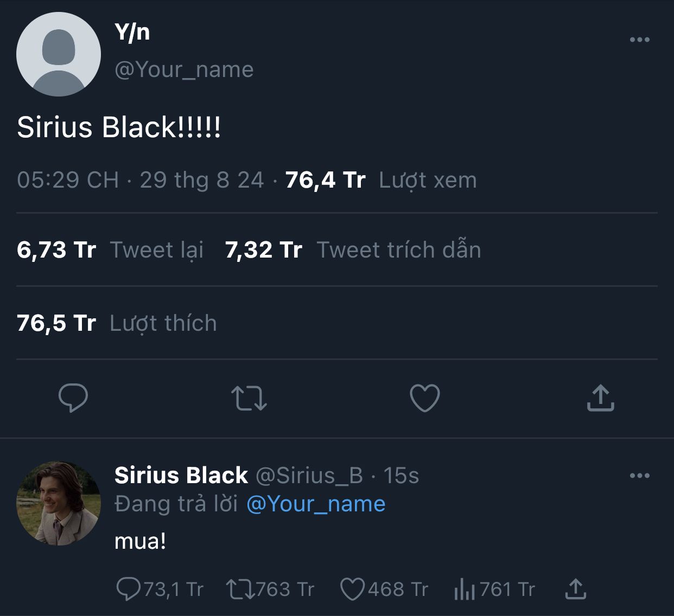
Task: Click the @Your_name mention link in the reply
Action: 316,504
